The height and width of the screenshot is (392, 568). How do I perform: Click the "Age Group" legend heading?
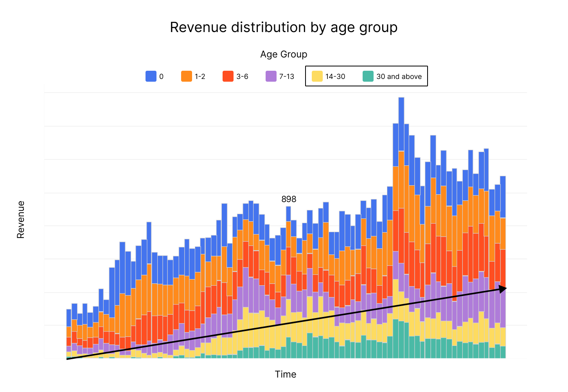284,54
